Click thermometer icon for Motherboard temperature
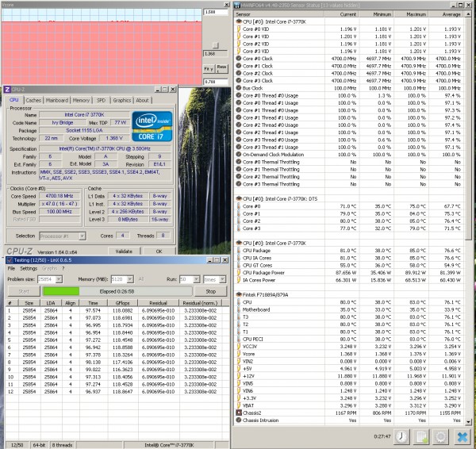Image resolution: width=476 pixels, height=449 pixels. click(239, 309)
